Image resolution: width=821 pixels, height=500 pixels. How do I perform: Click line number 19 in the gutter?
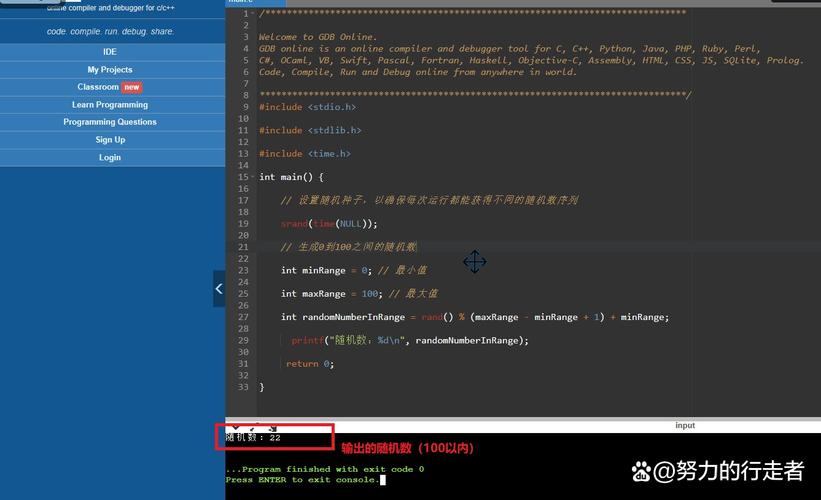[x=243, y=224]
